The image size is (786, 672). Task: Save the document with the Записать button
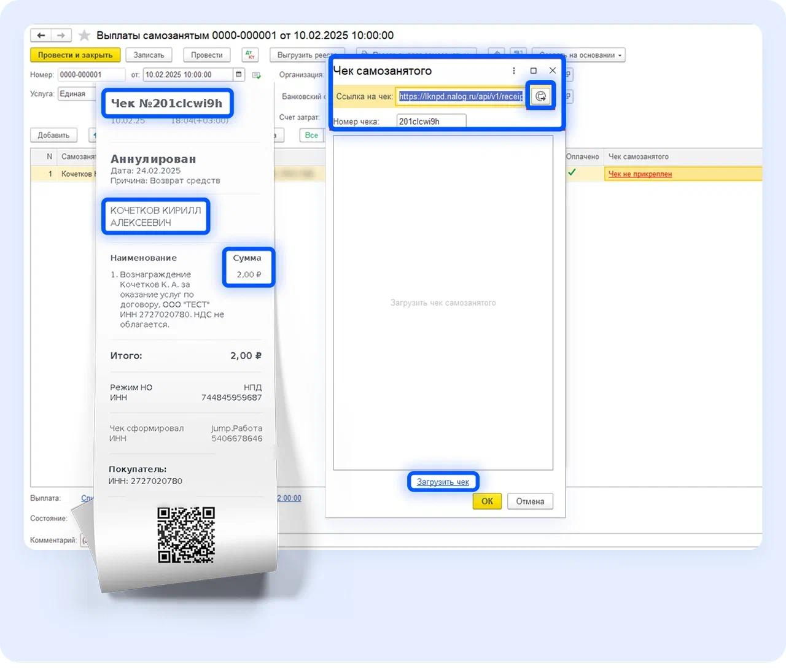tap(149, 55)
